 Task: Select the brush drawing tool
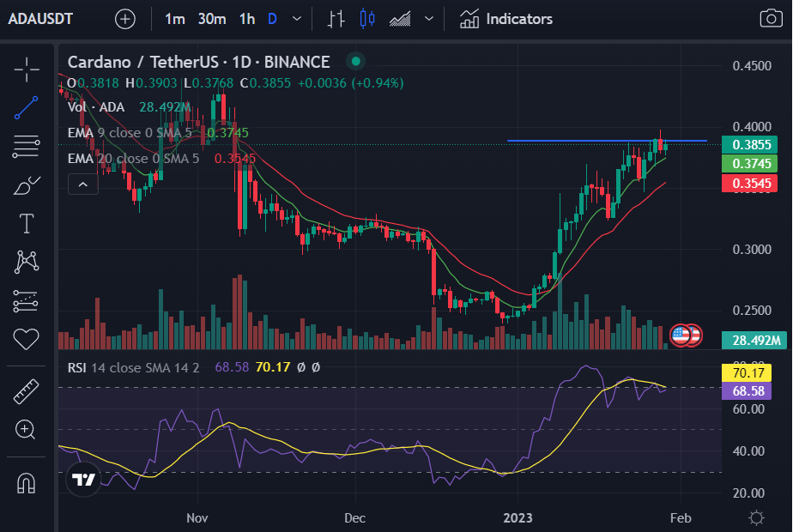pyautogui.click(x=27, y=185)
